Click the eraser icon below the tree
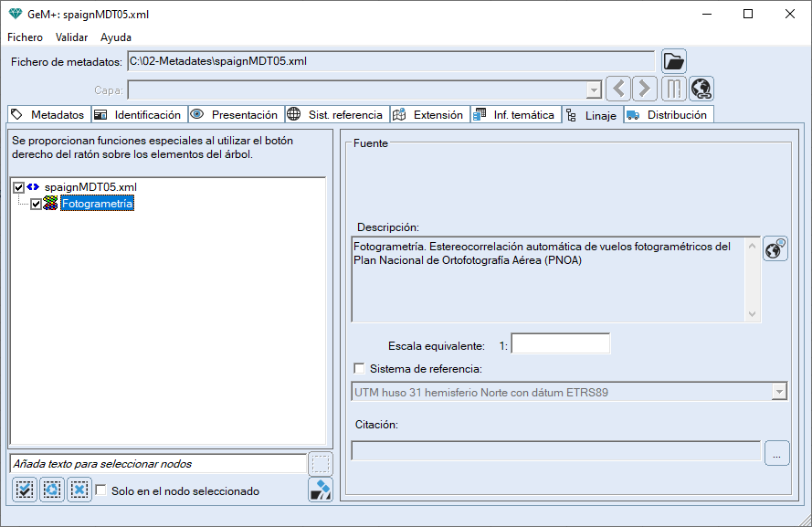The width and height of the screenshot is (812, 527). point(321,490)
